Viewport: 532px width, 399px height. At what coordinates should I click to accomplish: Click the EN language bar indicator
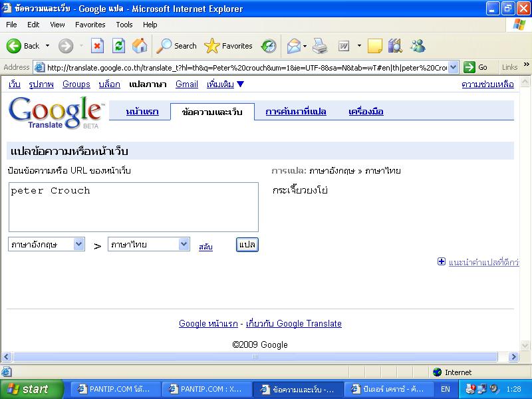point(445,389)
